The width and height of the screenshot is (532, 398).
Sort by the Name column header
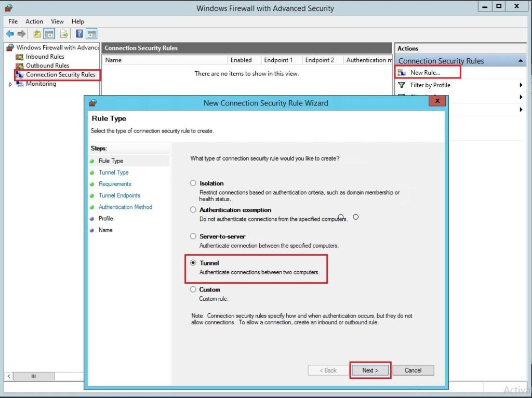click(165, 60)
